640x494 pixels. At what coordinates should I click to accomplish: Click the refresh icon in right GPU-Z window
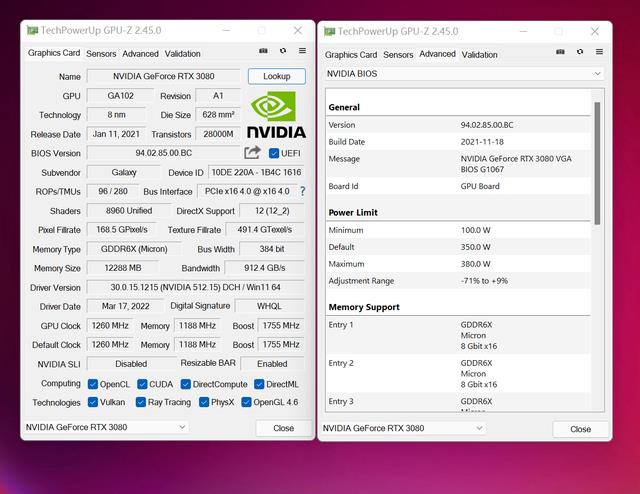pos(580,52)
